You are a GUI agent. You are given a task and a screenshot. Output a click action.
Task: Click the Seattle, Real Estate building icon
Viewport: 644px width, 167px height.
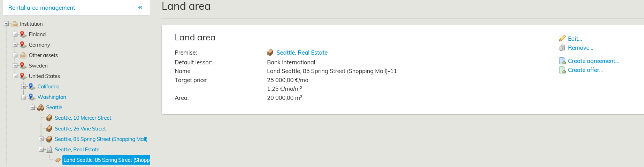click(49, 150)
